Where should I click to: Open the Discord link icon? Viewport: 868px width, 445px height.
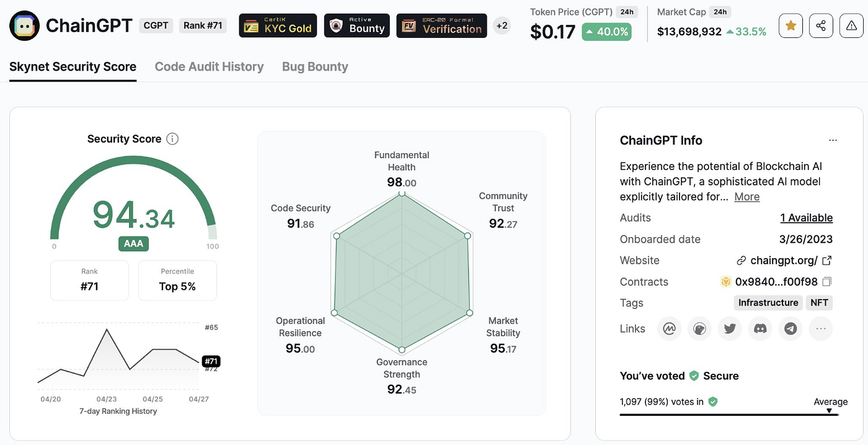(x=760, y=329)
